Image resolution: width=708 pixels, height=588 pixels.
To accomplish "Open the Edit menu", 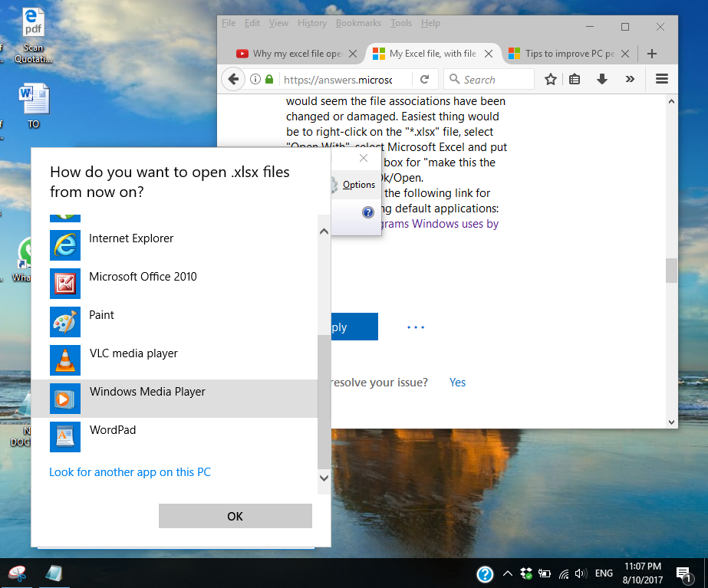I will [252, 23].
